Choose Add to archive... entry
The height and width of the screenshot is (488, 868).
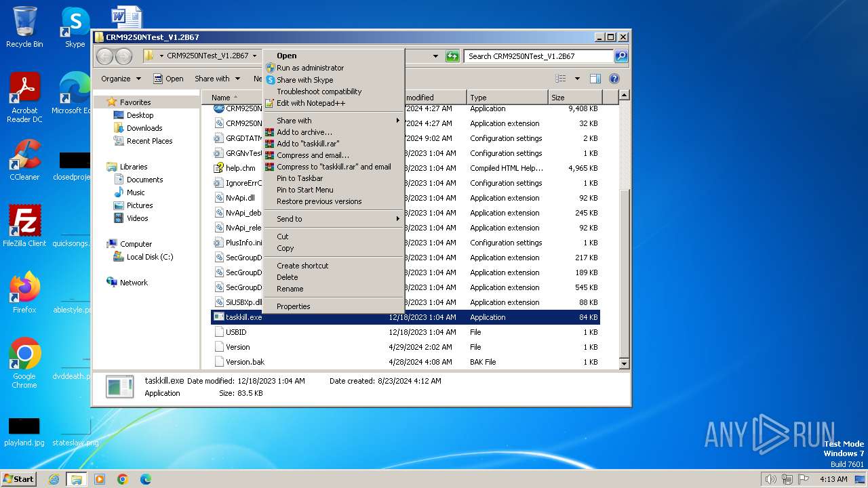coord(304,132)
